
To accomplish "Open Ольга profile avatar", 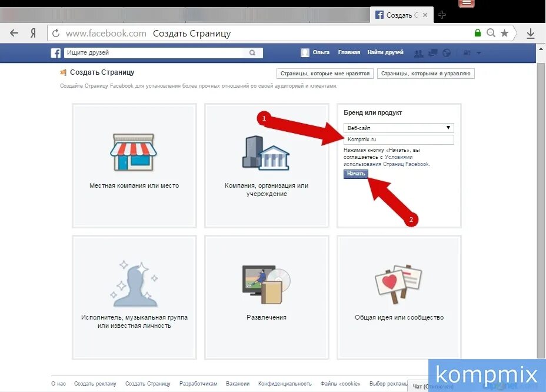I will [305, 52].
